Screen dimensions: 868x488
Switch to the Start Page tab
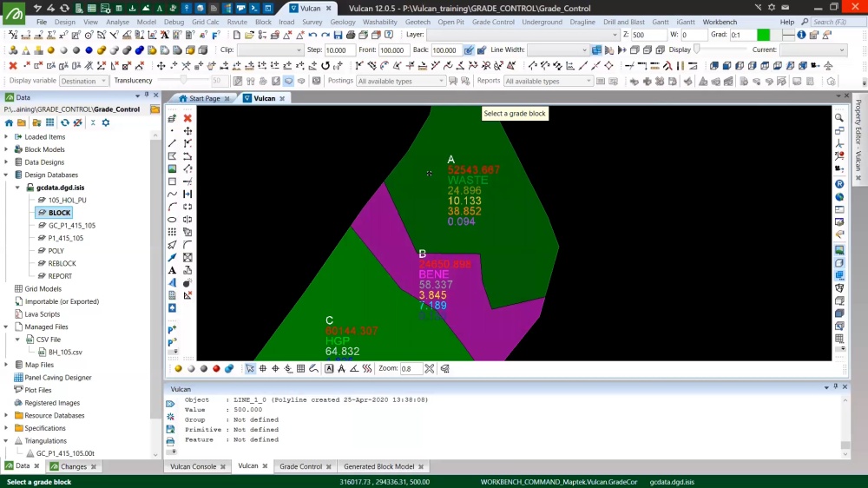click(204, 98)
